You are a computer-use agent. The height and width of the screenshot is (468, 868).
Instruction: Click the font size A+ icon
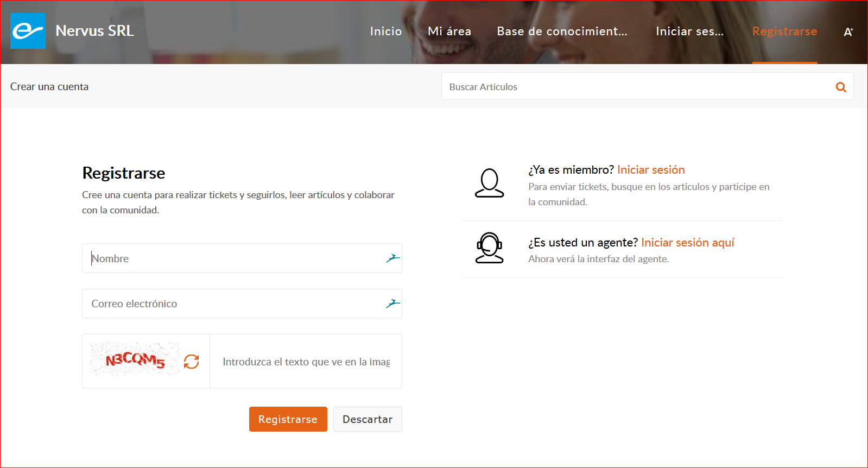tap(848, 32)
